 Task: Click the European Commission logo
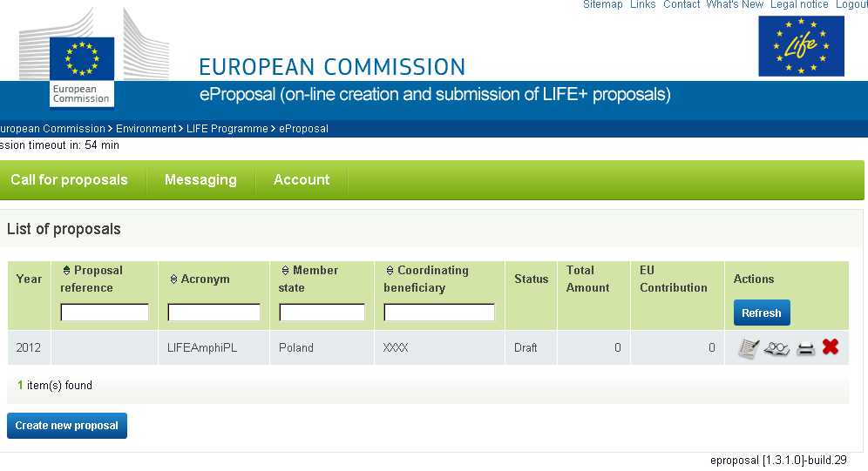tap(82, 60)
